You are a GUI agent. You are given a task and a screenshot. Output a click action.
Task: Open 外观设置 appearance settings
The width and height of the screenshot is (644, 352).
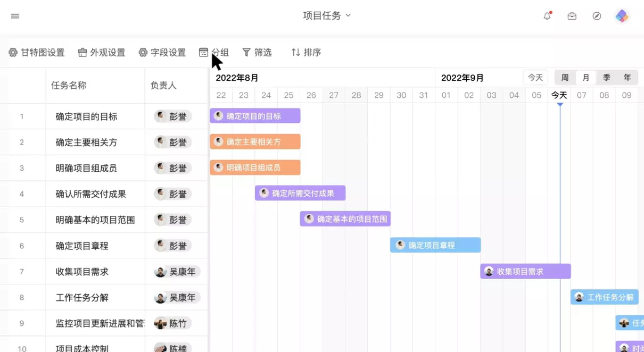(x=102, y=53)
